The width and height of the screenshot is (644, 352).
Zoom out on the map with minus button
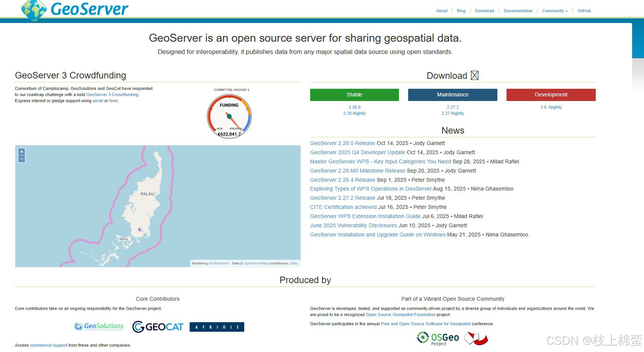(x=22, y=159)
